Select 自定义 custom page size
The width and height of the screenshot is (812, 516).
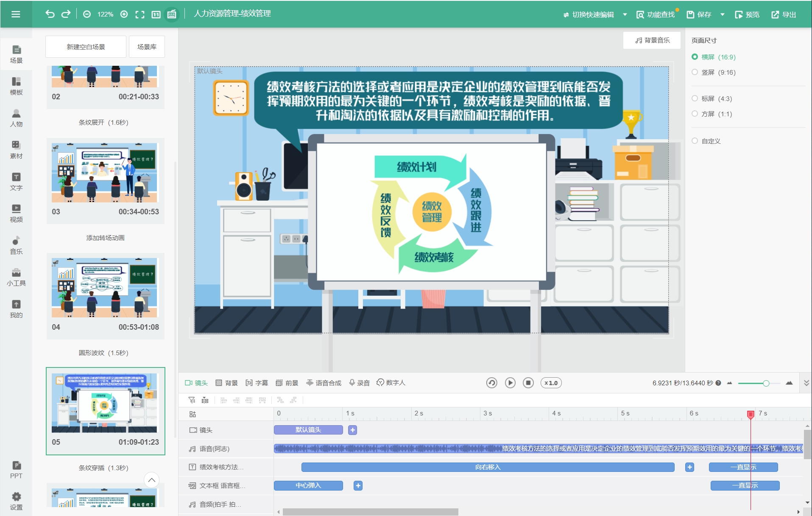point(706,141)
